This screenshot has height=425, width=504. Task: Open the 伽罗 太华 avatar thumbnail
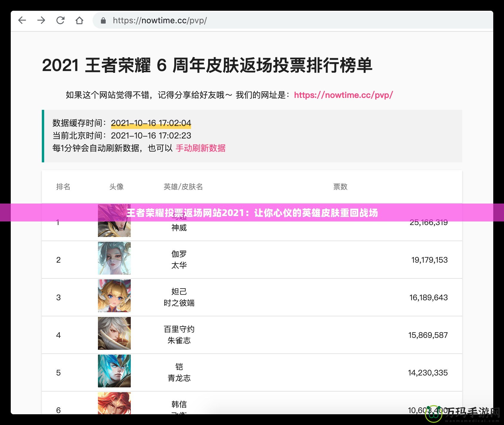[x=114, y=258]
